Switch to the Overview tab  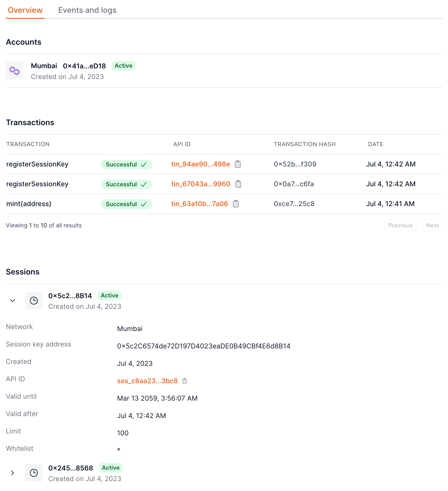pyautogui.click(x=25, y=10)
